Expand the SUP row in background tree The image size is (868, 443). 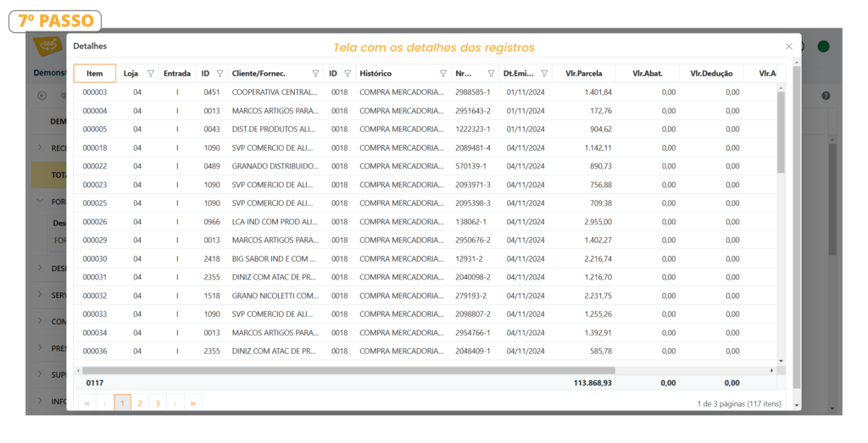coord(40,374)
